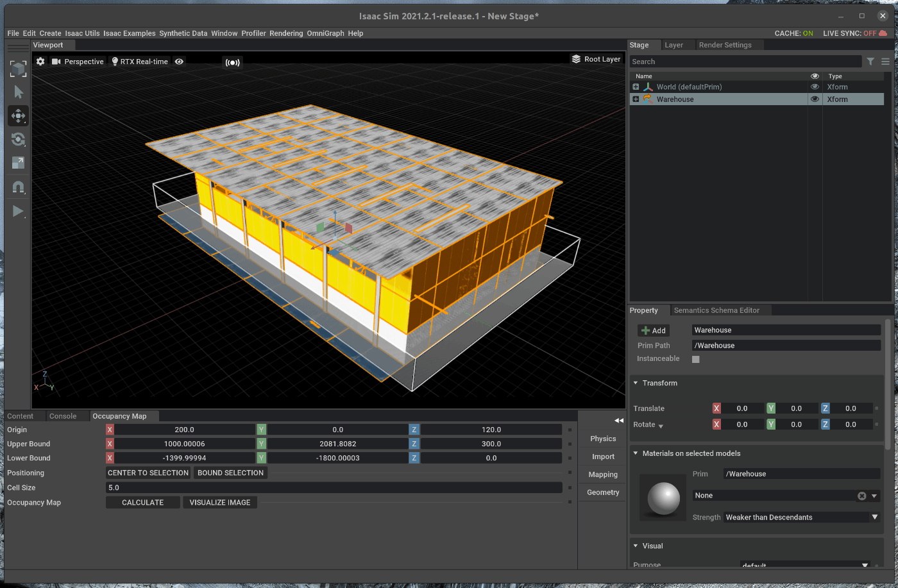The width and height of the screenshot is (898, 588).
Task: Toggle visibility of World prim
Action: (815, 87)
